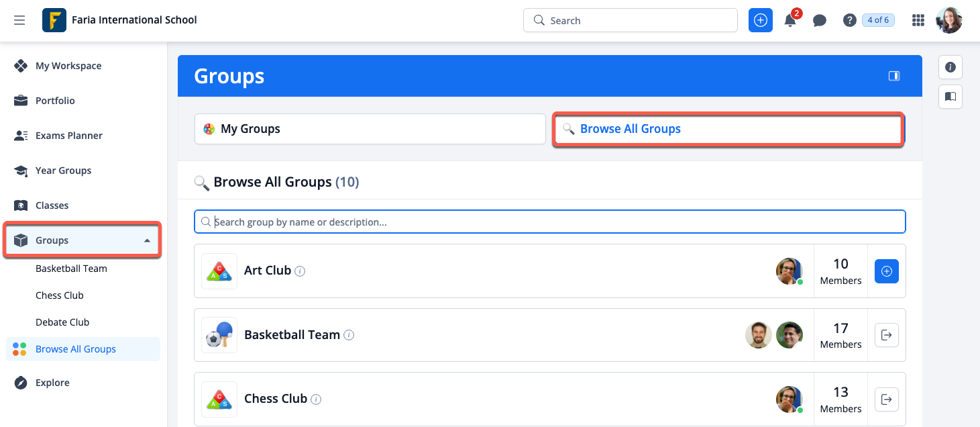This screenshot has width=980, height=427.
Task: Collapse the Groups sidebar section
Action: (147, 240)
